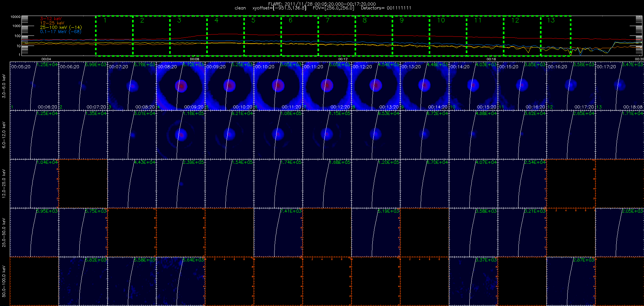Click the '50.0-100.0 keV' row axis label
The image size is (644, 306).
4,281
